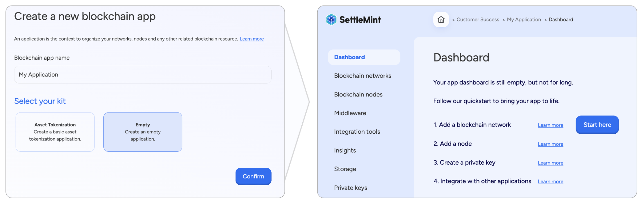Click the Confirm button

(x=253, y=176)
